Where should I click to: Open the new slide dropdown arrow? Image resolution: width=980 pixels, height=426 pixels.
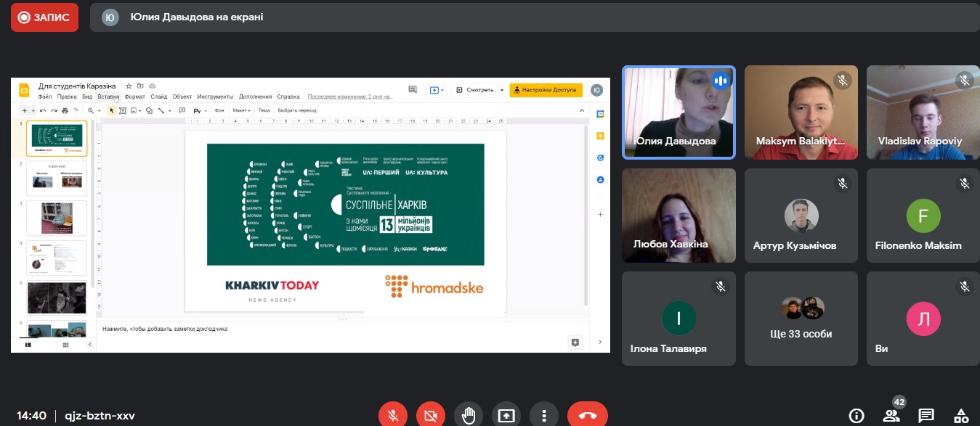tap(33, 110)
